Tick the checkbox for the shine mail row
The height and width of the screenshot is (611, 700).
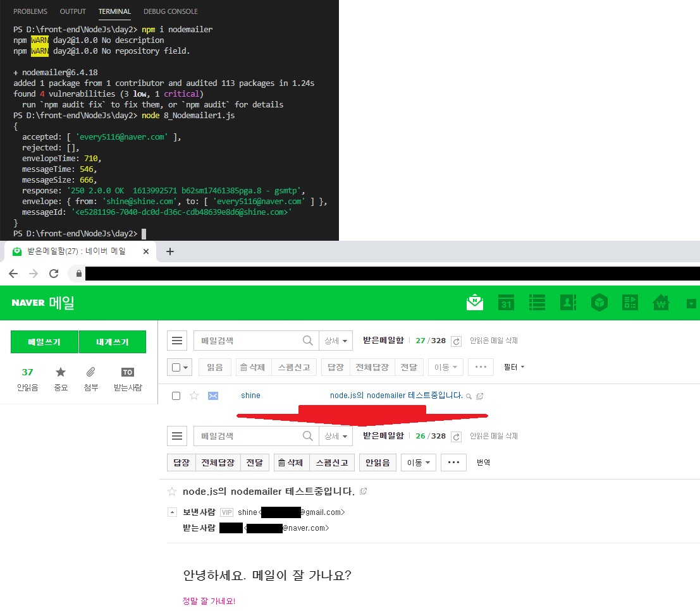coord(176,396)
